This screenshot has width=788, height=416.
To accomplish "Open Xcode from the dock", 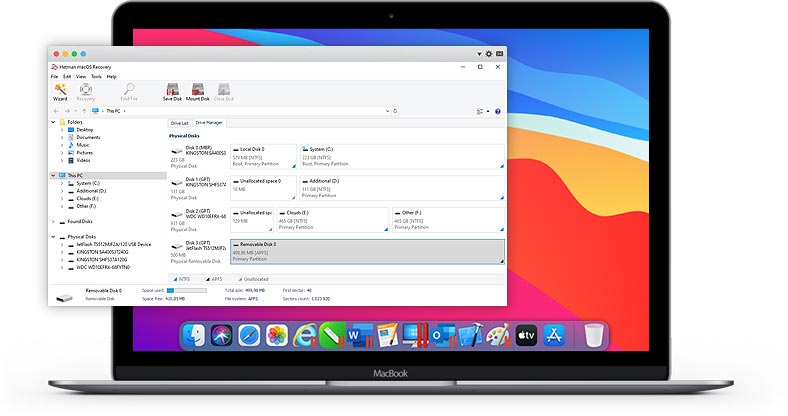I will point(470,336).
